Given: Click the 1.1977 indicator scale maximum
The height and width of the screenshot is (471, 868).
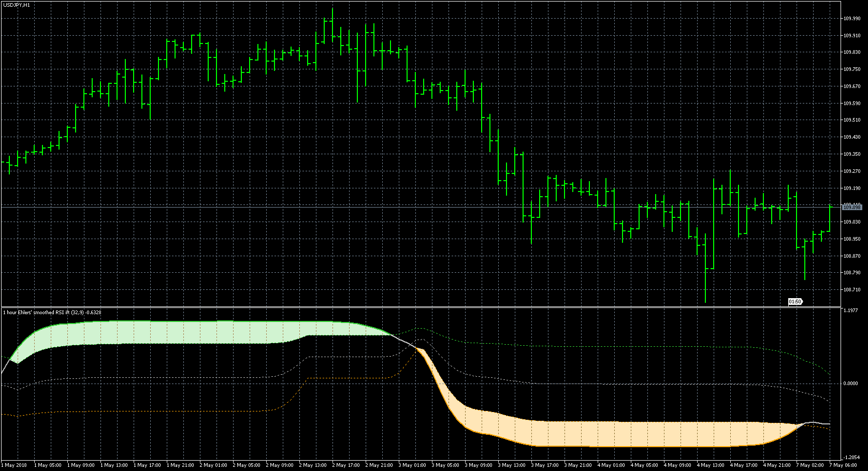Looking at the screenshot, I should (x=851, y=311).
